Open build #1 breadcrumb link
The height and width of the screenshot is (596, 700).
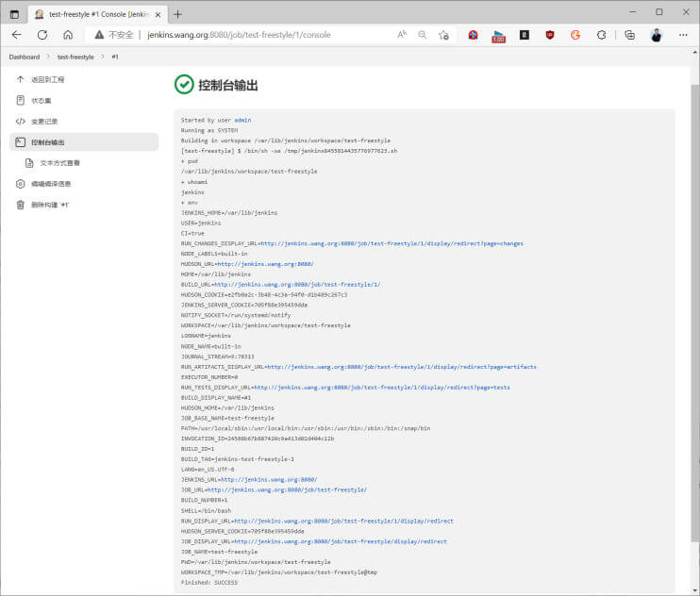pos(115,58)
